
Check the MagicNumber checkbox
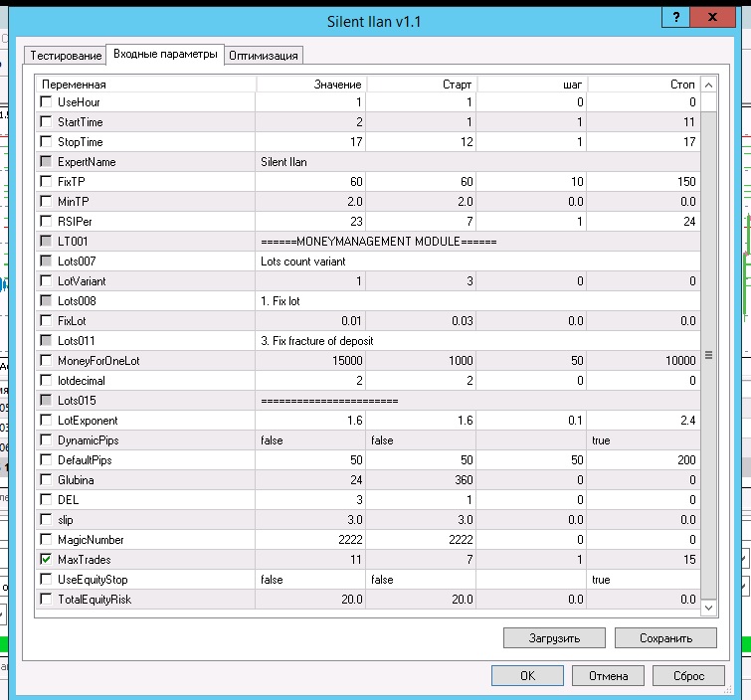tap(46, 539)
